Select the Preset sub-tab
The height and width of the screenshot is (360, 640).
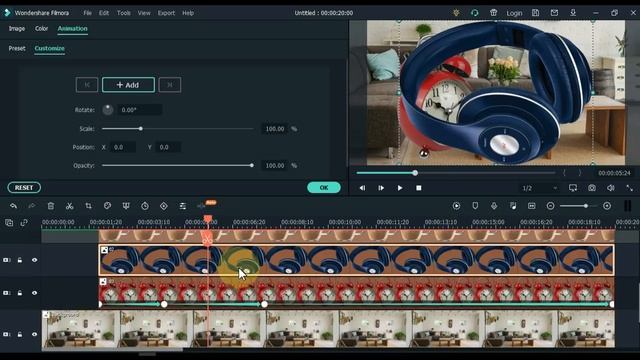click(x=17, y=48)
